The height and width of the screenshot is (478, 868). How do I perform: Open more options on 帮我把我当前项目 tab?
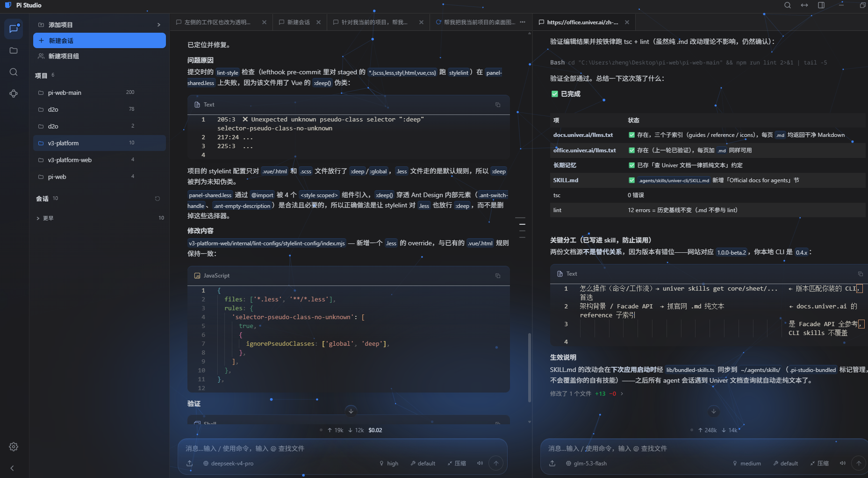coord(523,22)
